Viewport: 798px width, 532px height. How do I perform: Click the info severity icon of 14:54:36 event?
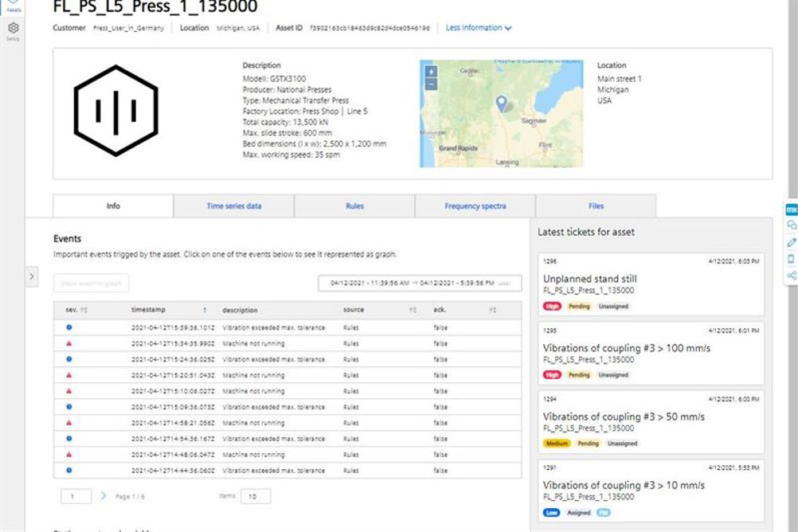(x=69, y=438)
